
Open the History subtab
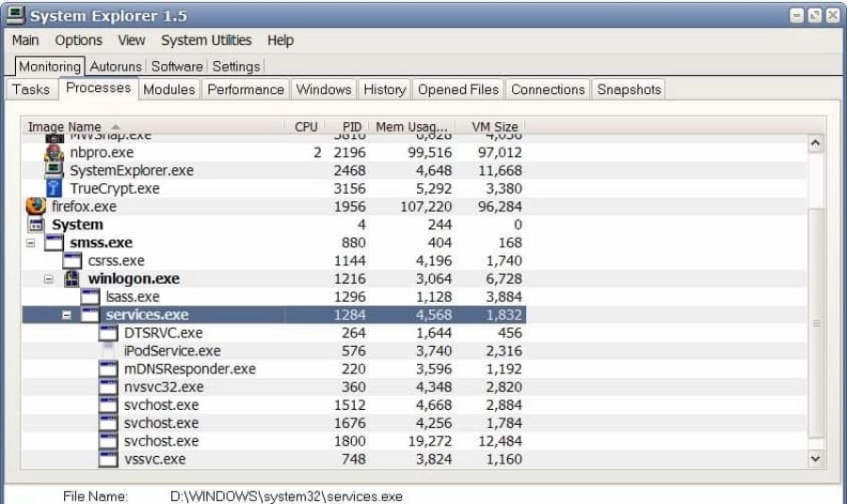385,89
